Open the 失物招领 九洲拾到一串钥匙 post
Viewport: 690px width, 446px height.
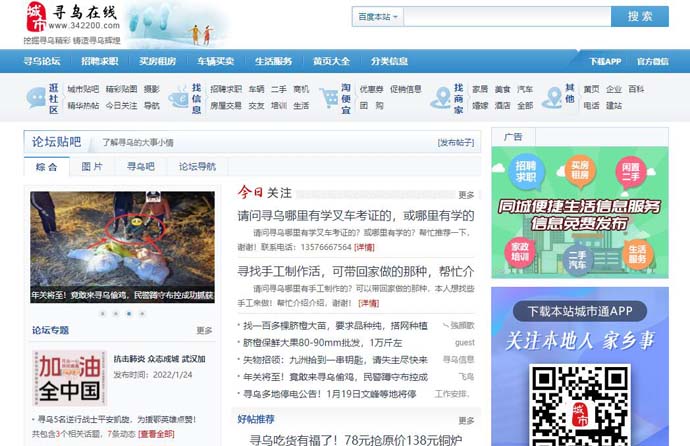pyautogui.click(x=335, y=360)
